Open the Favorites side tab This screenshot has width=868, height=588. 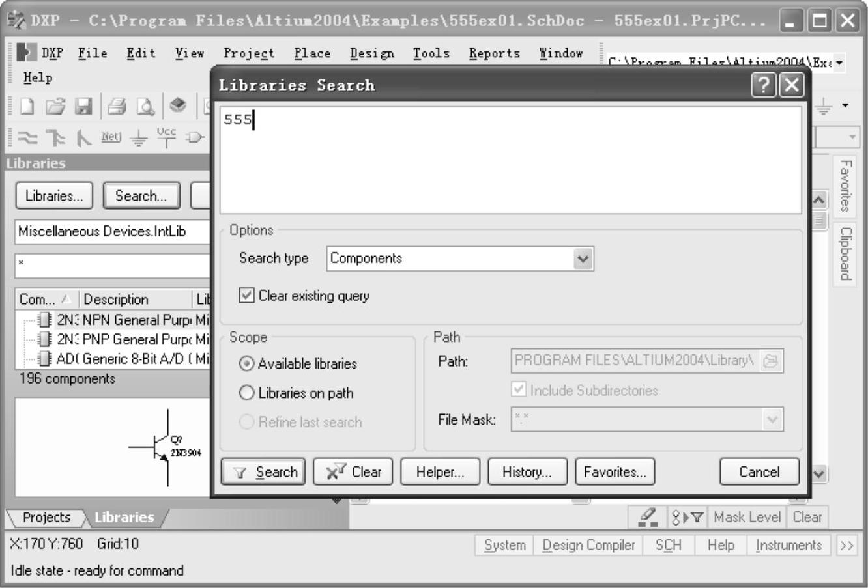point(845,186)
